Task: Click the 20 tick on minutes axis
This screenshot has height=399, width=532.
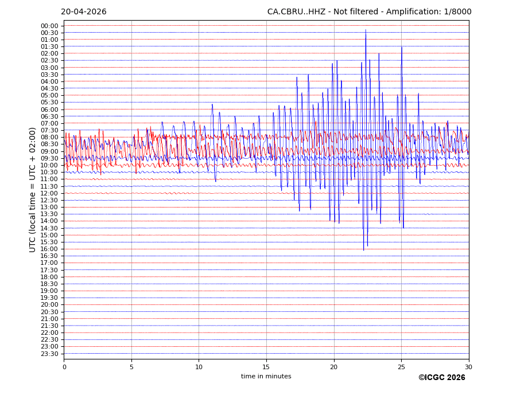Action: pos(334,367)
